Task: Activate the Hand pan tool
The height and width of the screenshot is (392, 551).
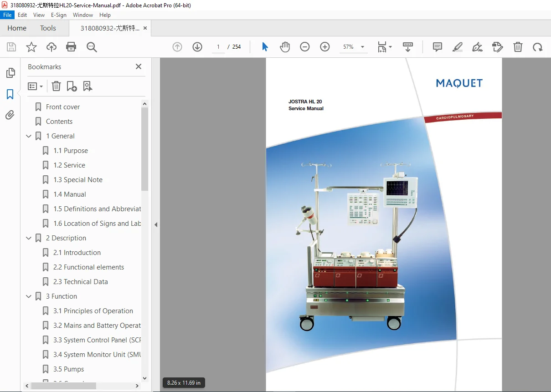Action: point(285,47)
